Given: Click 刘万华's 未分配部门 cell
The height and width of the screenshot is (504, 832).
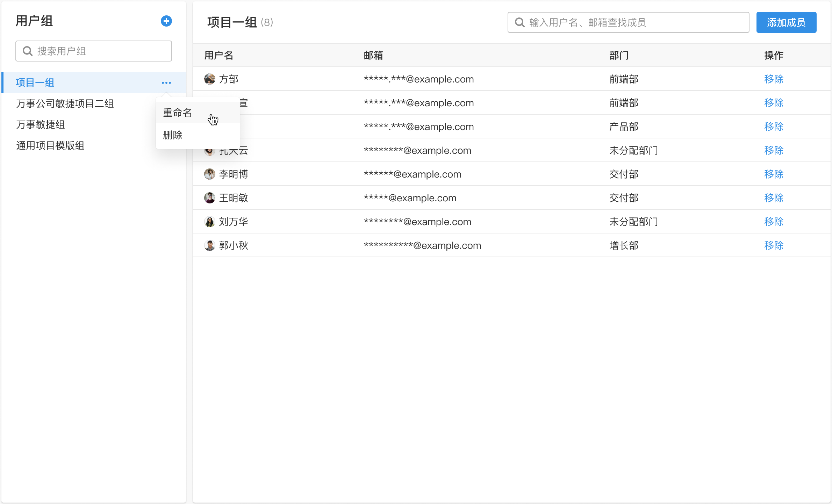Looking at the screenshot, I should 634,222.
